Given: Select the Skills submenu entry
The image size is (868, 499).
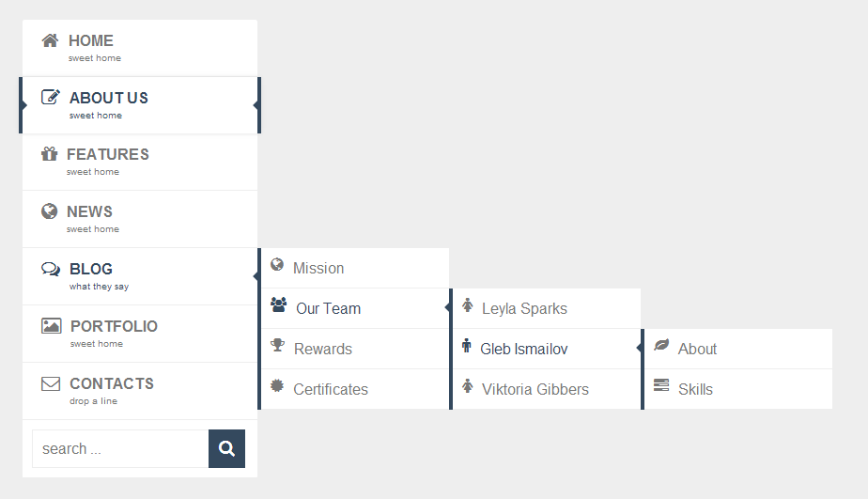Looking at the screenshot, I should click(x=695, y=390).
